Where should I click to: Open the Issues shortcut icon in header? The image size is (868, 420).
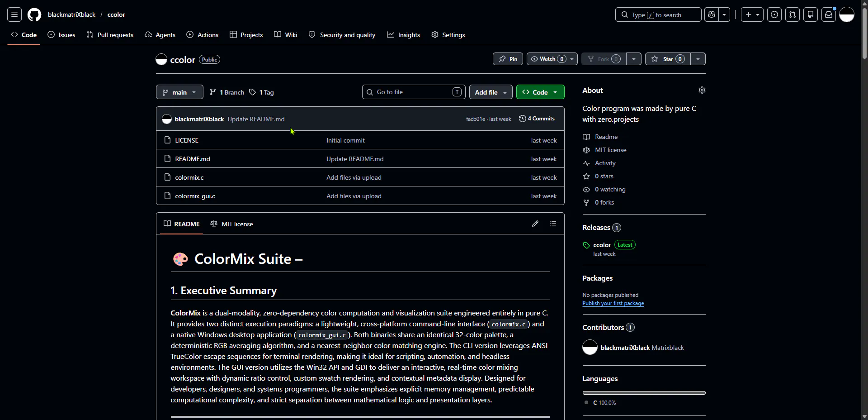point(774,14)
